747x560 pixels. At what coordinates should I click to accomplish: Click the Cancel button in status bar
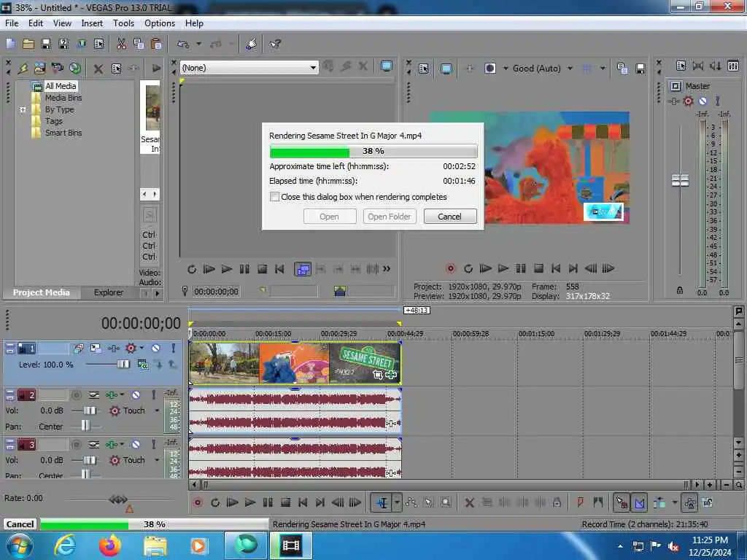pyautogui.click(x=20, y=524)
